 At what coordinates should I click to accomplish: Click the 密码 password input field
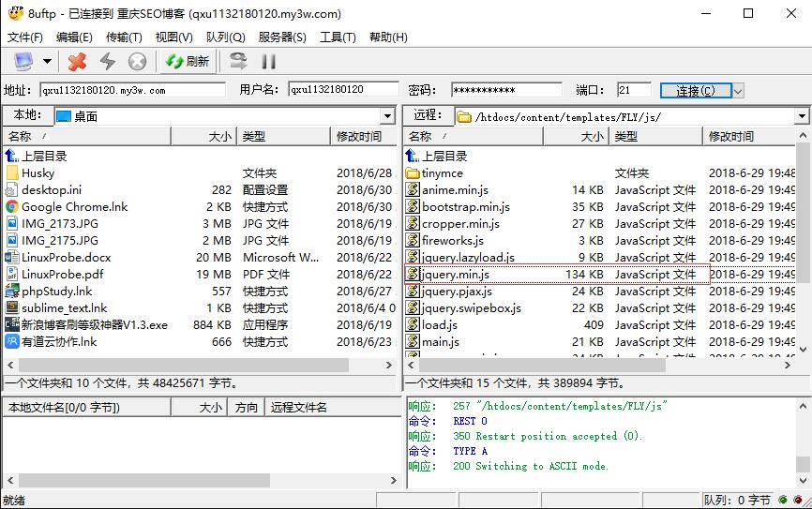coord(506,90)
